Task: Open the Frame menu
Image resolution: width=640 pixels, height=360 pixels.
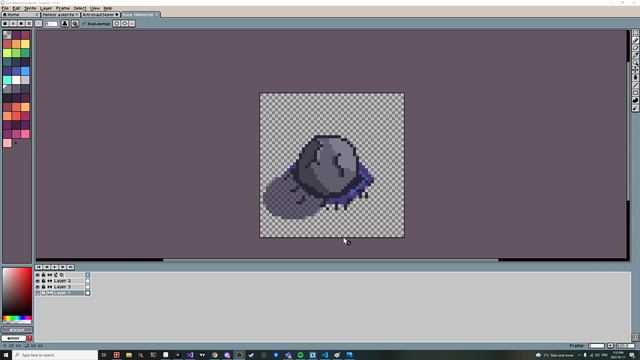Action: coord(62,8)
